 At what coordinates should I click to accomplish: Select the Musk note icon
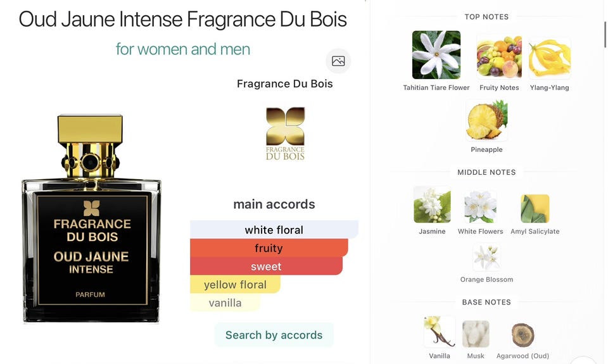pyautogui.click(x=476, y=334)
